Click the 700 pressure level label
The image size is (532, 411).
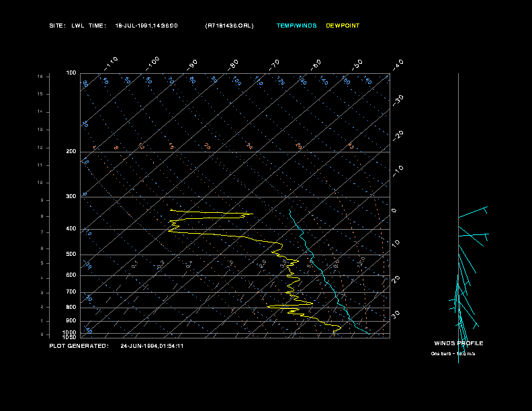click(71, 291)
